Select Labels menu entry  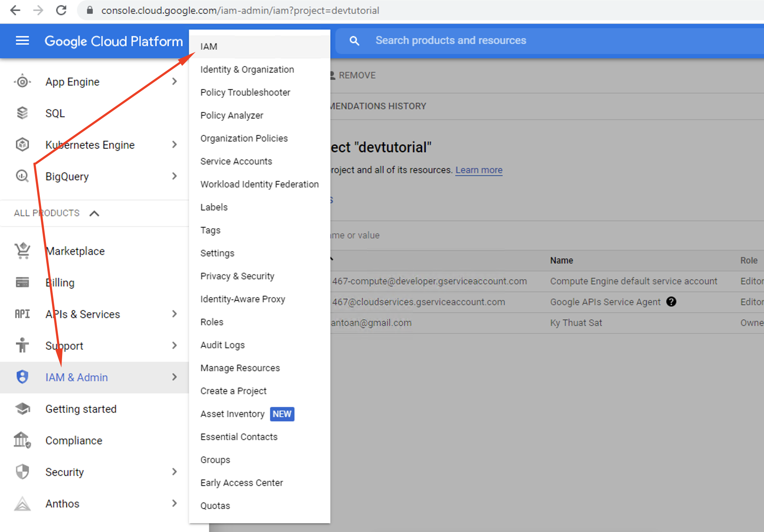coord(260,207)
